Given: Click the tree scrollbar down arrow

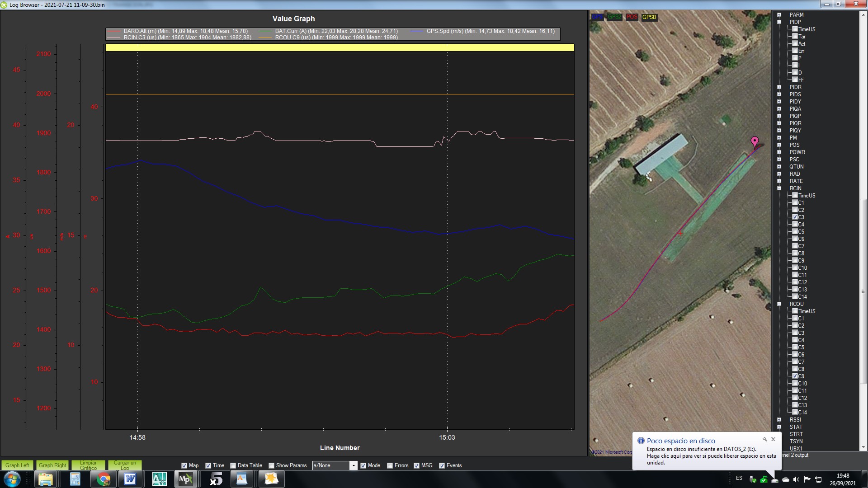Looking at the screenshot, I should tap(863, 448).
